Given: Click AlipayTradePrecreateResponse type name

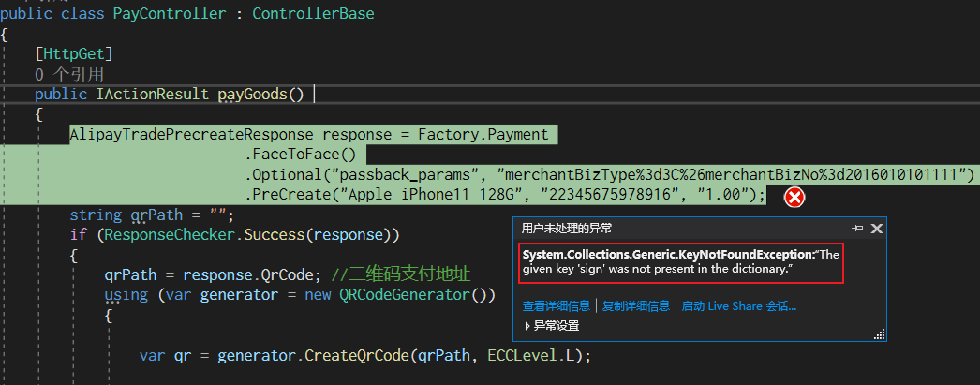Looking at the screenshot, I should pos(191,134).
